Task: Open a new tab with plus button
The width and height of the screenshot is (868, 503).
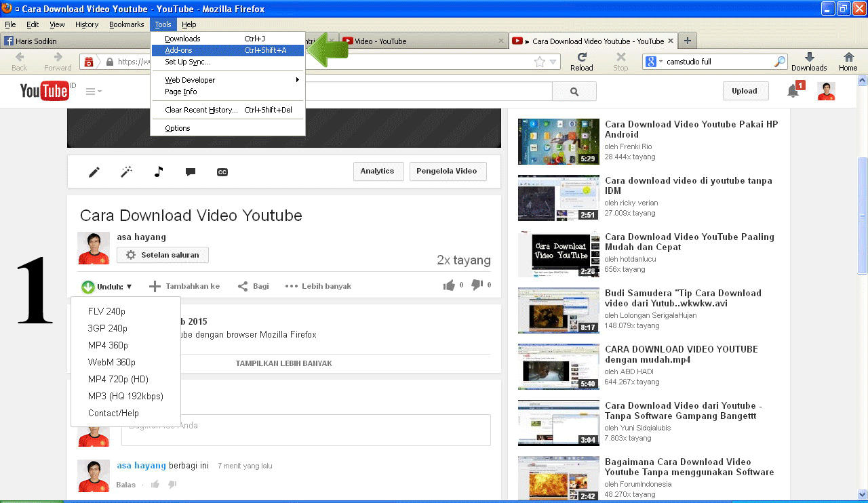Action: point(687,41)
